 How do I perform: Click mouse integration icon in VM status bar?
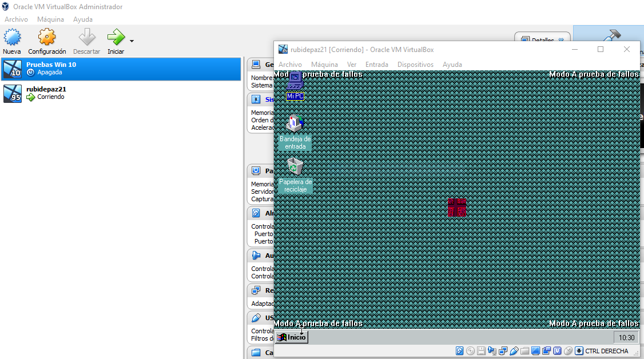568,351
